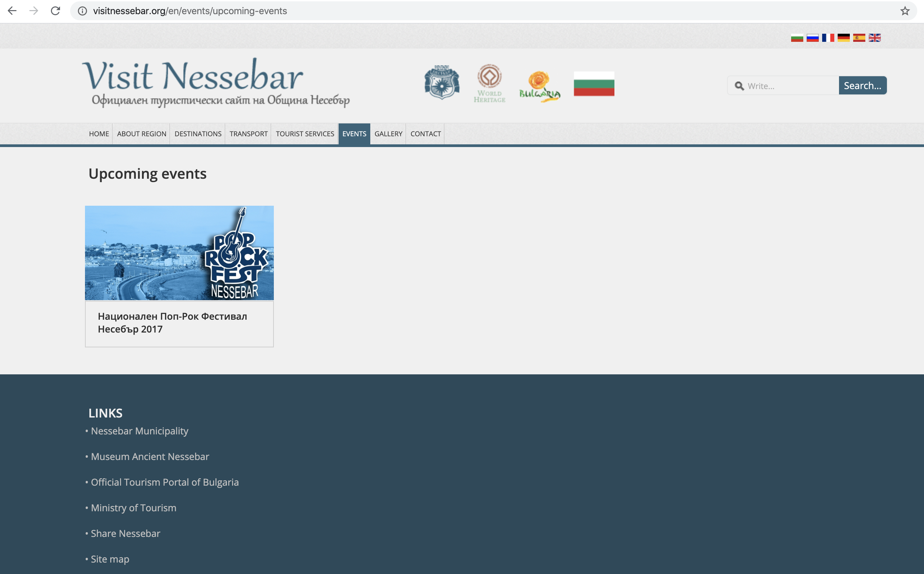
Task: Bookmark page with the star icon
Action: (905, 11)
